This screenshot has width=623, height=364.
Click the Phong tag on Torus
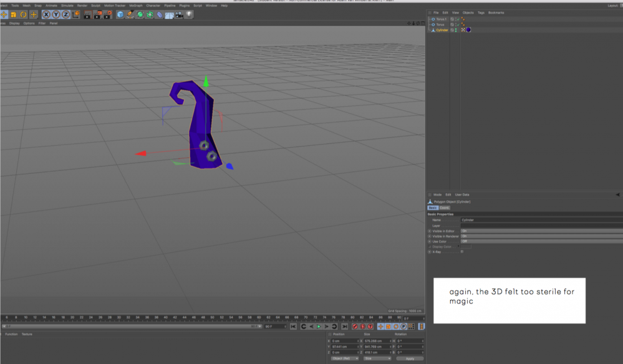(x=463, y=24)
